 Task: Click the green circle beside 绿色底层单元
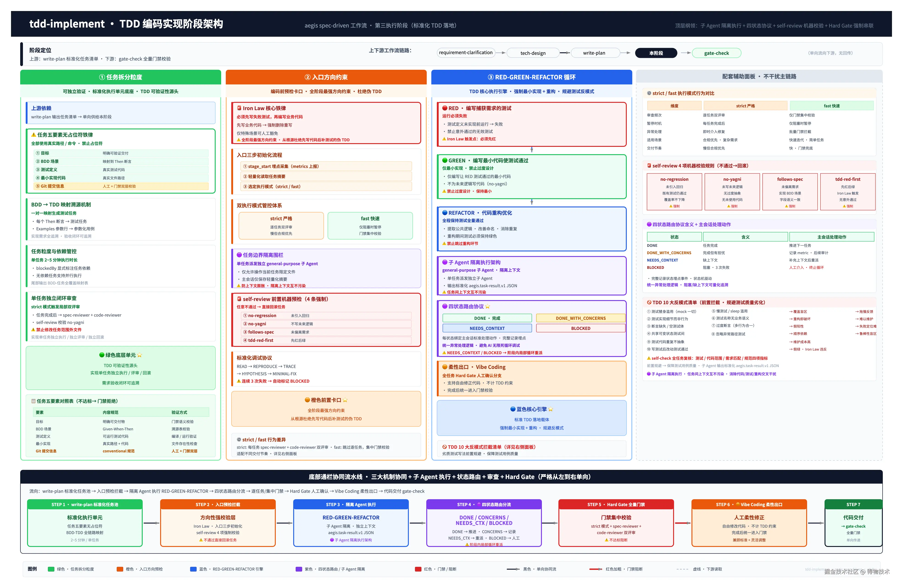pyautogui.click(x=101, y=355)
